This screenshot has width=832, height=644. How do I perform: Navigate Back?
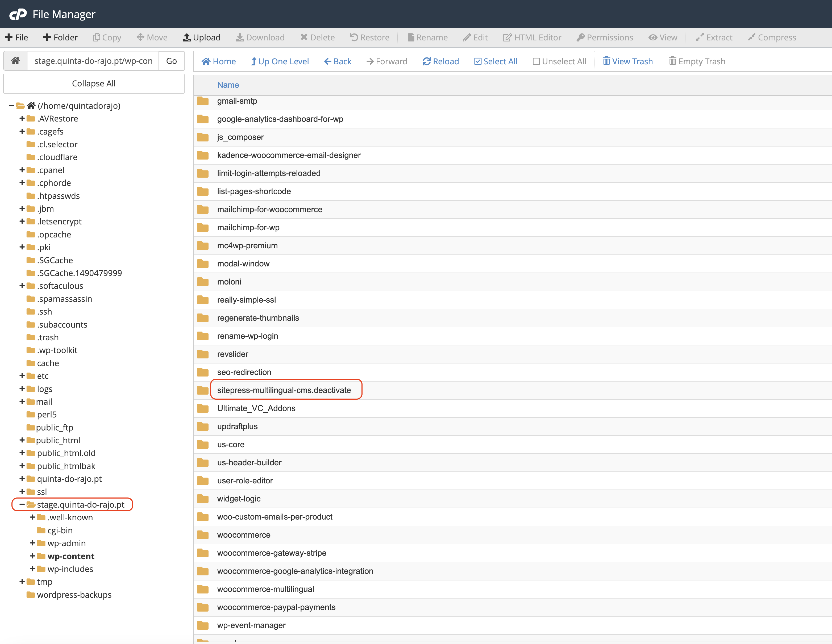point(338,61)
